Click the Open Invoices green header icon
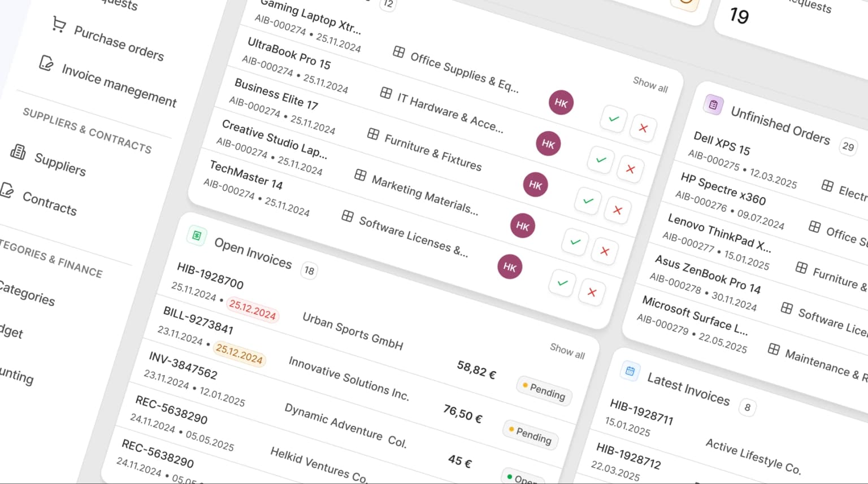The image size is (868, 484). pos(197,236)
